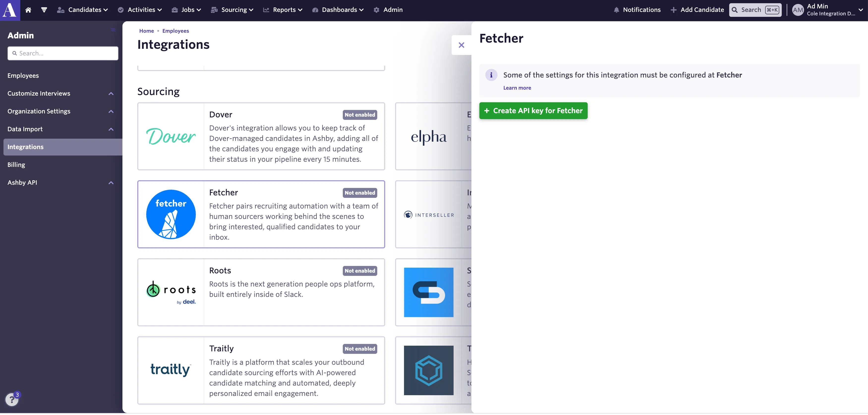Click the Learn more link
Viewport: 868px width, 415px height.
pyautogui.click(x=517, y=88)
